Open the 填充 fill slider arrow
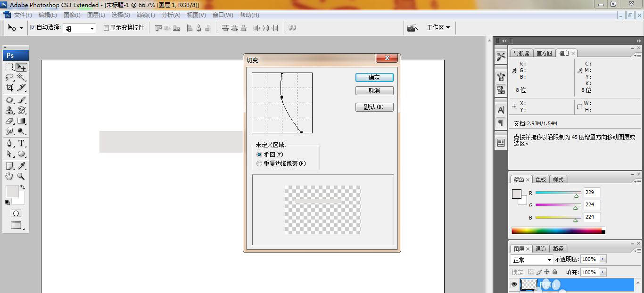Screen dimensions: 644x293 tap(603, 272)
